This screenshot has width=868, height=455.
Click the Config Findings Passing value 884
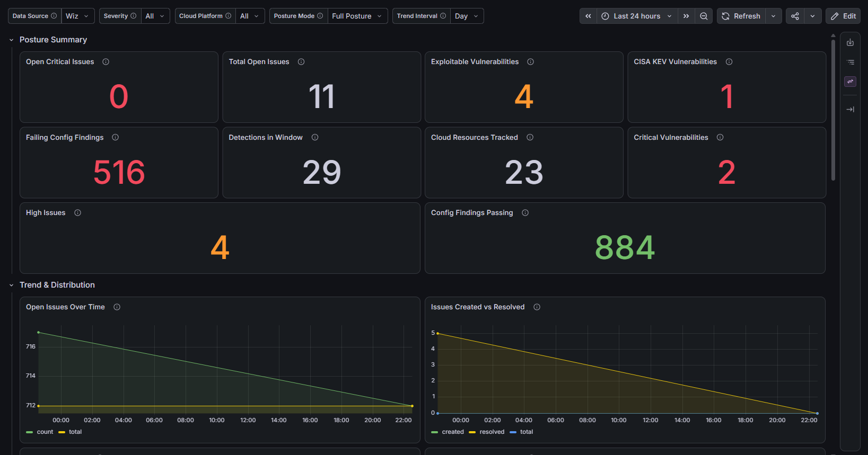click(625, 247)
